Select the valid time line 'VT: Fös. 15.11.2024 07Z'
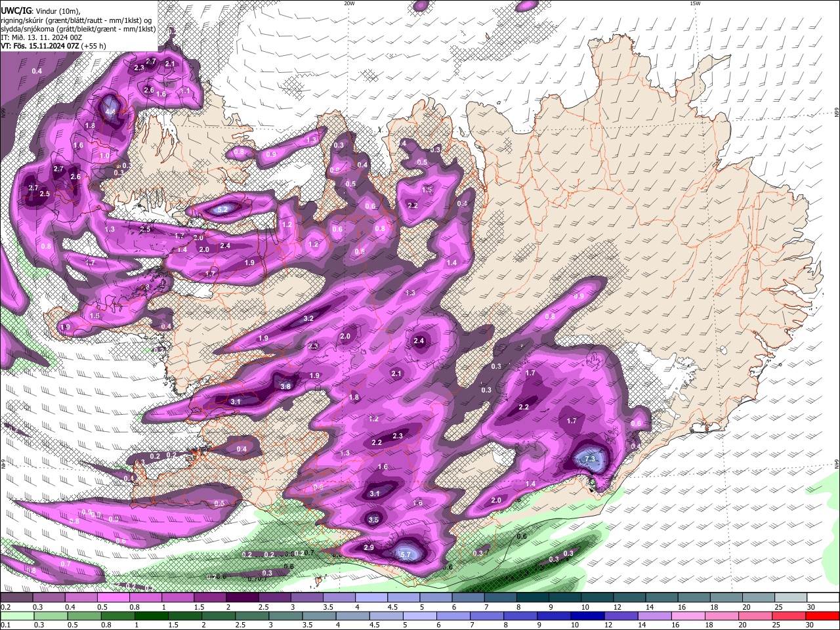 [41, 46]
